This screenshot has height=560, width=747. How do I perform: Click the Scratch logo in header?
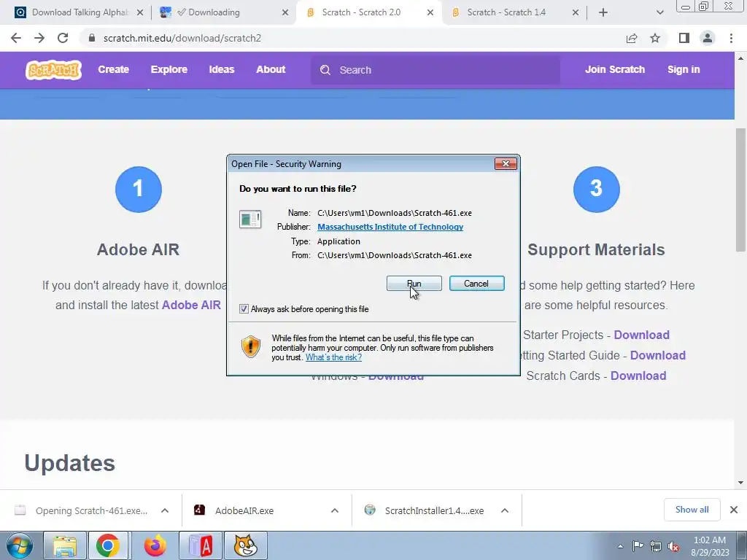pyautogui.click(x=53, y=70)
